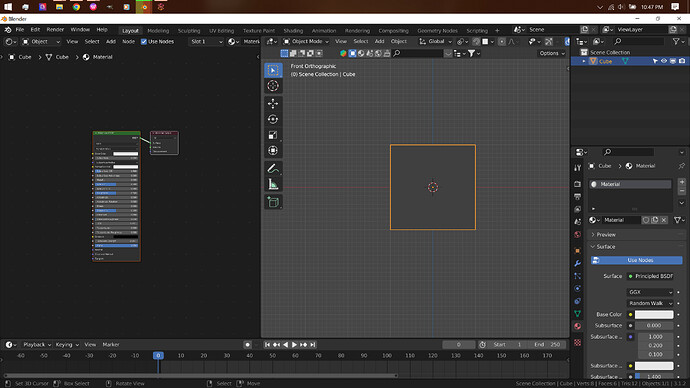Open the Playback dropdown in timeline
Image resolution: width=690 pixels, height=388 pixels.
point(37,344)
